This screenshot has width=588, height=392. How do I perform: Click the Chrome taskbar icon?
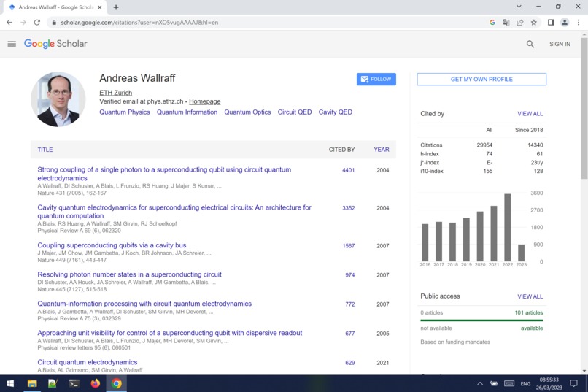[116, 383]
